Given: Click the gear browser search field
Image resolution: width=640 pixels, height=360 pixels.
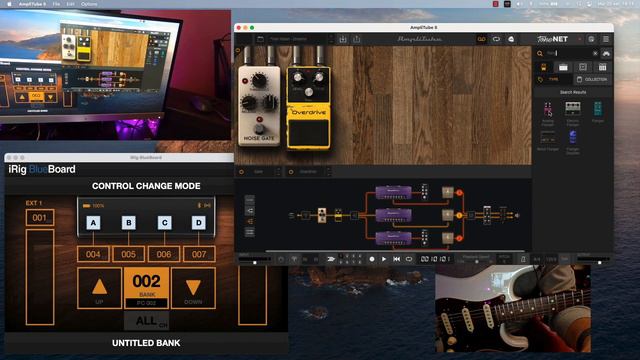Looking at the screenshot, I should tap(568, 53).
